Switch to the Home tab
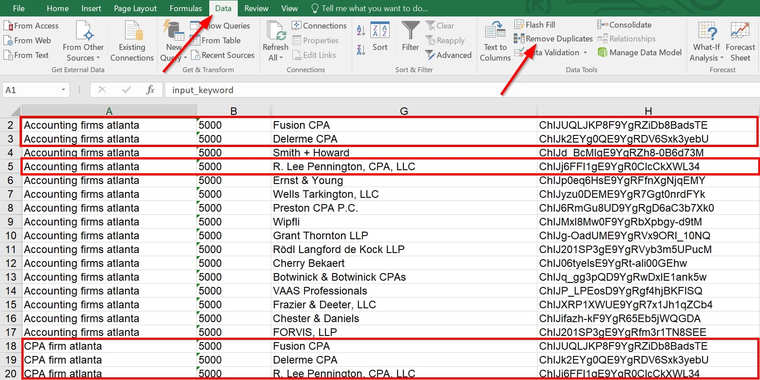The height and width of the screenshot is (380, 760). pyautogui.click(x=58, y=8)
